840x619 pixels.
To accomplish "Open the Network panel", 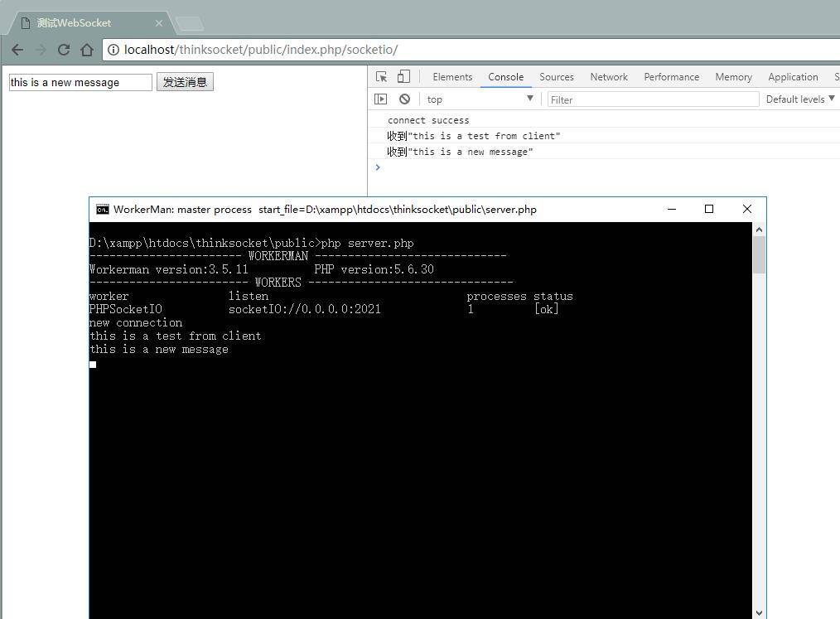I will click(609, 77).
